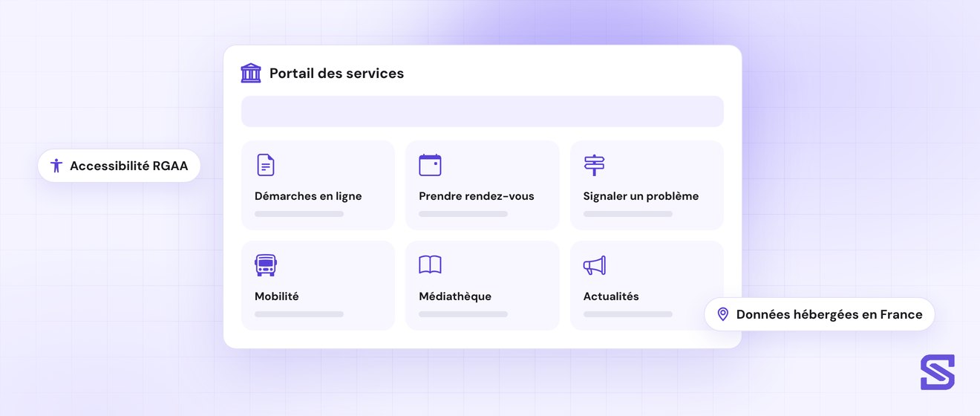Click the accessibility person icon in the RGAA badge
The image size is (980, 416).
click(56, 166)
